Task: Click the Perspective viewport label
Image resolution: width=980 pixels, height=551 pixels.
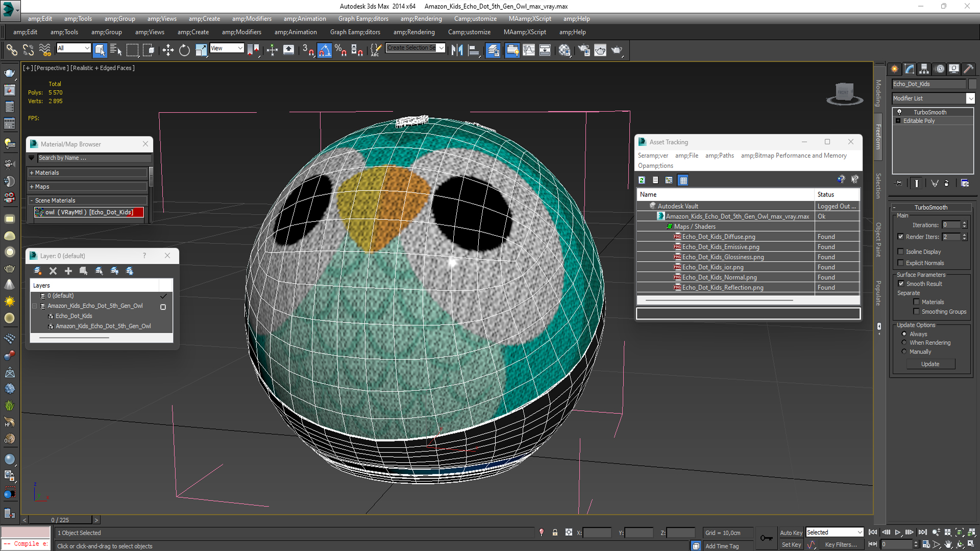Action: point(51,68)
